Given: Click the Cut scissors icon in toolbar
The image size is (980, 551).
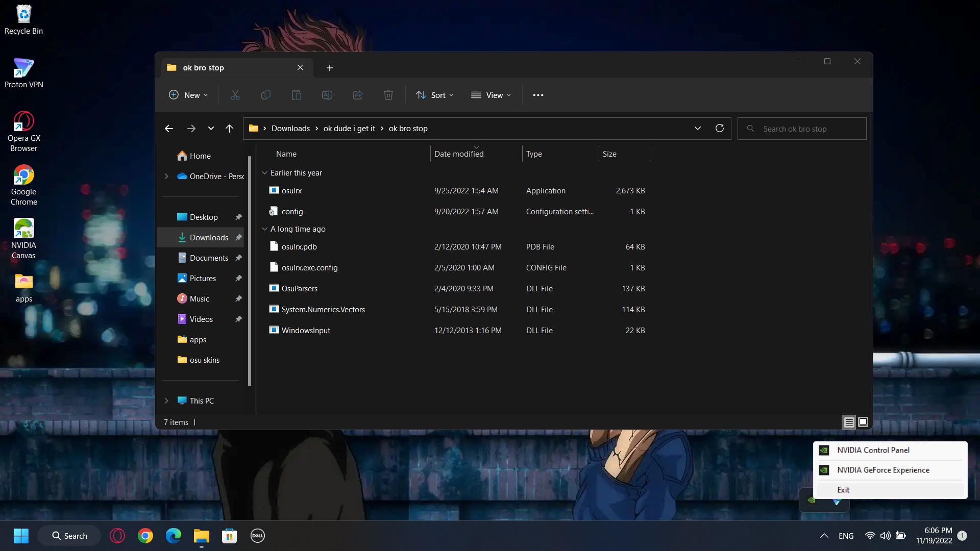Looking at the screenshot, I should tap(235, 95).
